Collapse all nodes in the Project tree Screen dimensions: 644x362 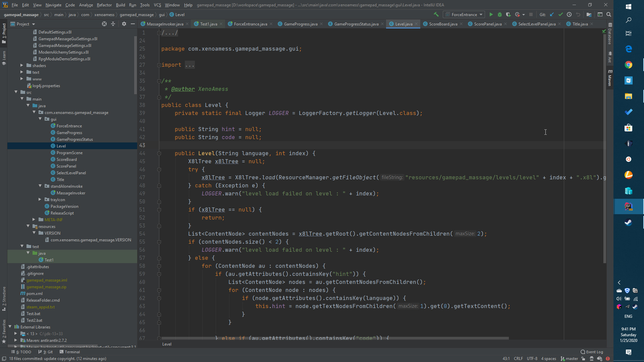coord(113,24)
